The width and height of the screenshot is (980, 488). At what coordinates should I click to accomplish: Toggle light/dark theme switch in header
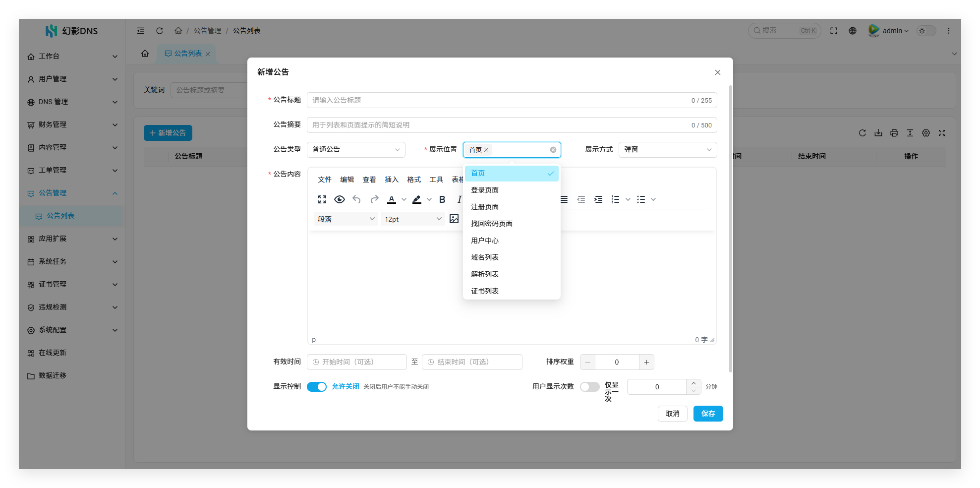tap(926, 31)
